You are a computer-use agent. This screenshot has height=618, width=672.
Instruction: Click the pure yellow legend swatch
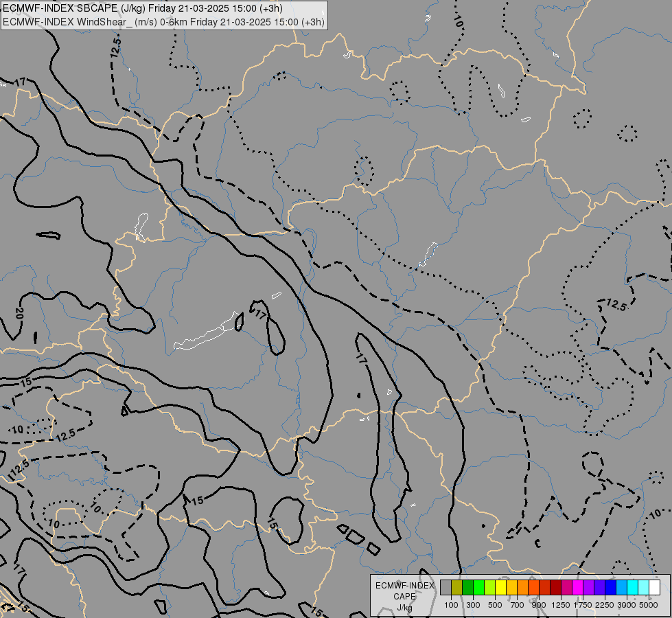500,588
